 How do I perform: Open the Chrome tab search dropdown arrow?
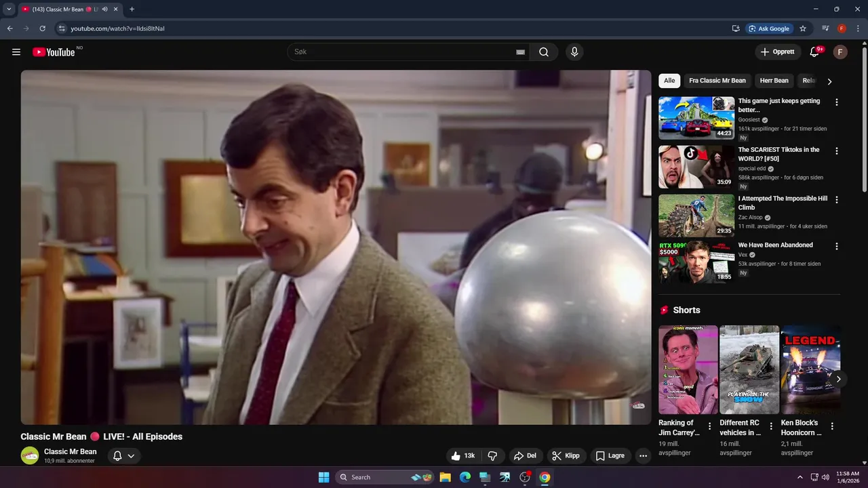(x=9, y=9)
